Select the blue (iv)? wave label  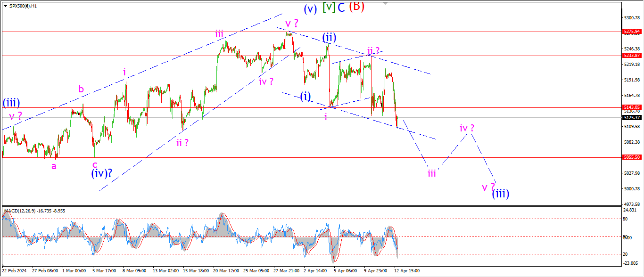pos(102,174)
